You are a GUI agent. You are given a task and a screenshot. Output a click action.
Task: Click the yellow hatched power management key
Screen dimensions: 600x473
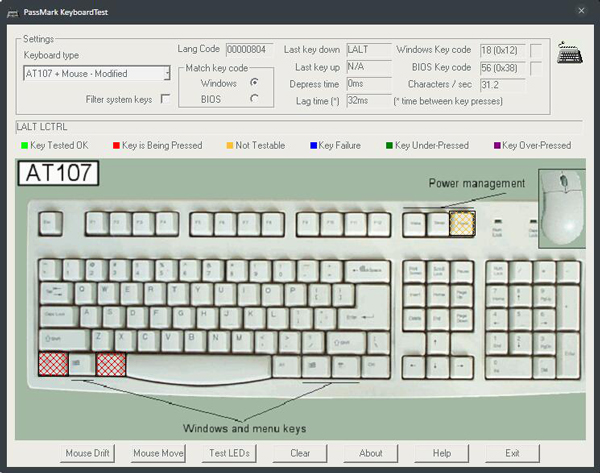(462, 223)
